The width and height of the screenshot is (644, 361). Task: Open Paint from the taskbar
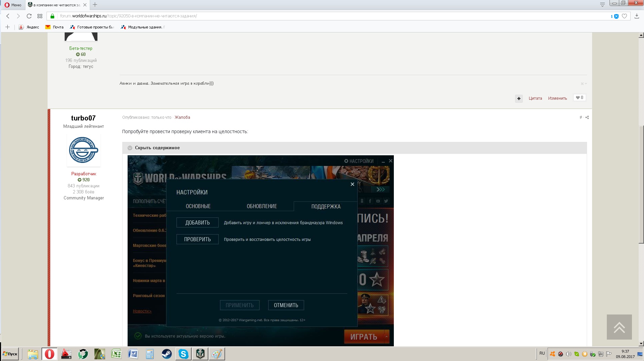[217, 354]
